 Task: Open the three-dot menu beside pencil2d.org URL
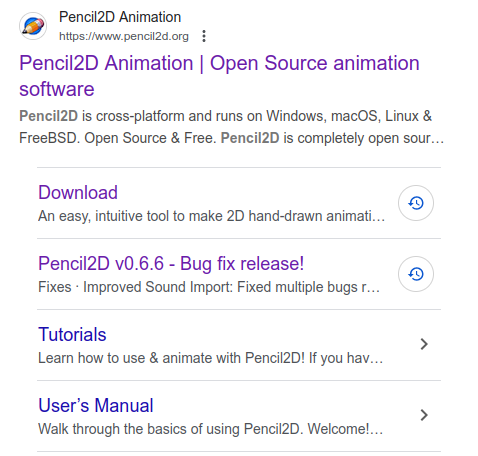(x=204, y=36)
